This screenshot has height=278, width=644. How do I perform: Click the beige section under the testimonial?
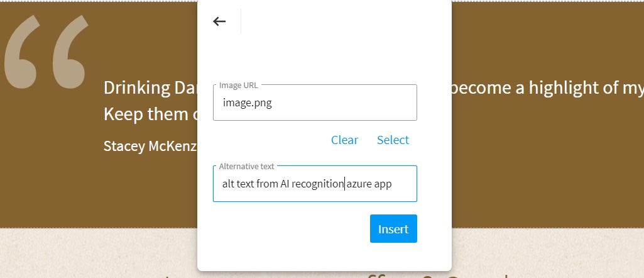94,252
